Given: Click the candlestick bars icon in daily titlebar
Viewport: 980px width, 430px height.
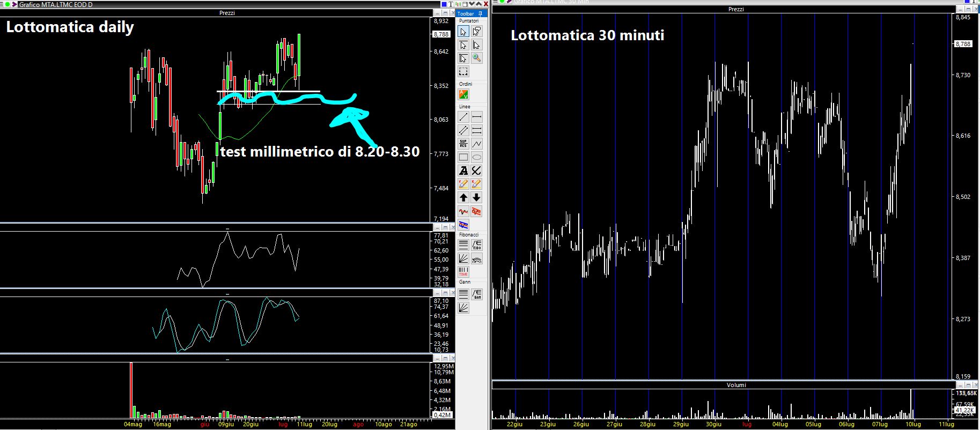Looking at the screenshot, I should pyautogui.click(x=458, y=4).
